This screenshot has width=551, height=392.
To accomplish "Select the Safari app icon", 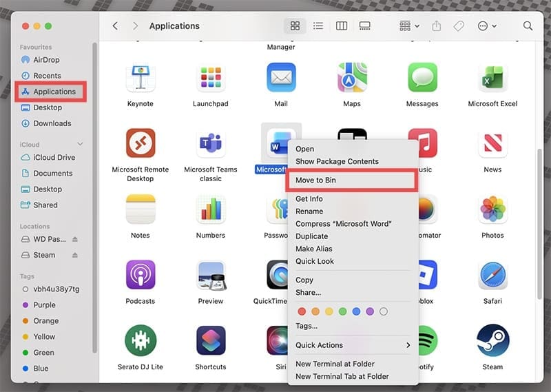I will click(x=492, y=275).
